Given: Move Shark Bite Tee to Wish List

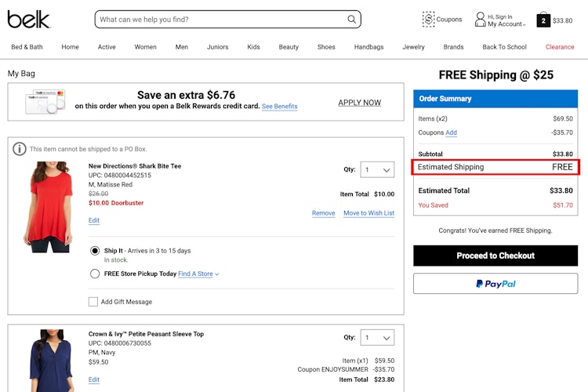Looking at the screenshot, I should (369, 213).
